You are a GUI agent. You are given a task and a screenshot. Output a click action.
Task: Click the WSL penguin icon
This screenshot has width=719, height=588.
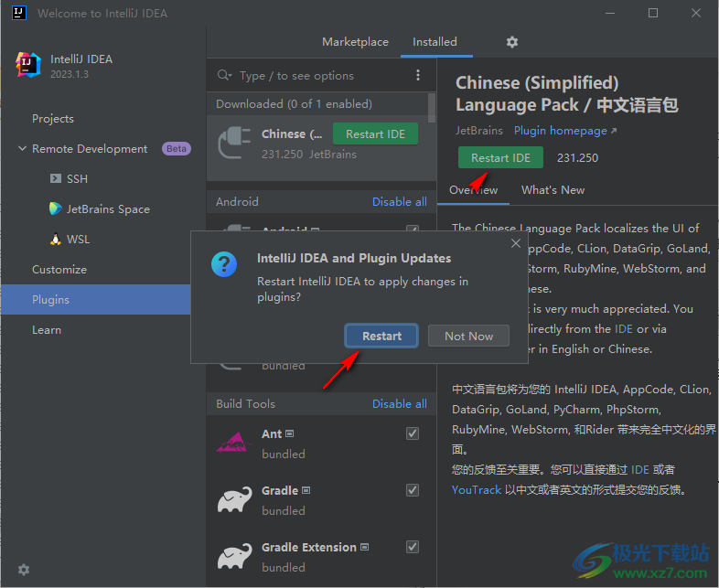(x=56, y=239)
